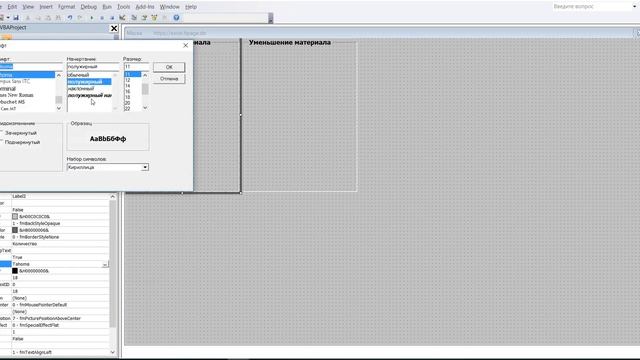Open the Debug menu
The image size is (640, 360).
[89, 7]
